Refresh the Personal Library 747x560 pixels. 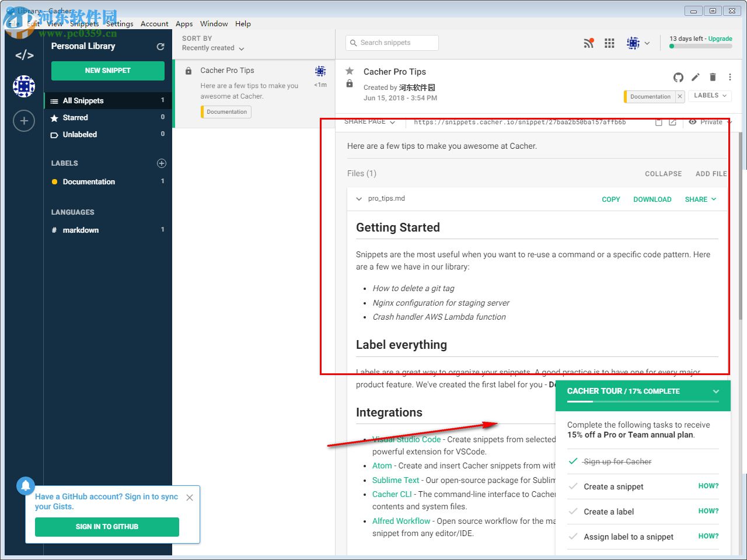click(160, 46)
